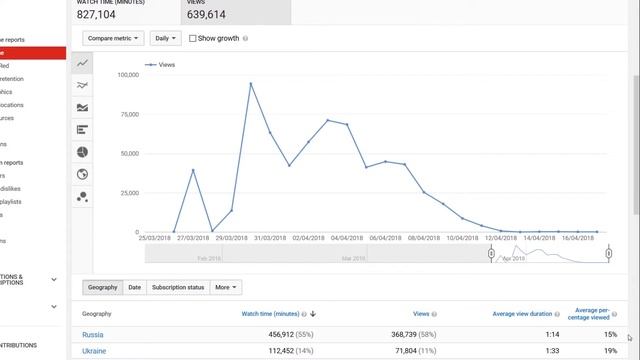
Task: Sort by Views column header
Action: click(421, 314)
